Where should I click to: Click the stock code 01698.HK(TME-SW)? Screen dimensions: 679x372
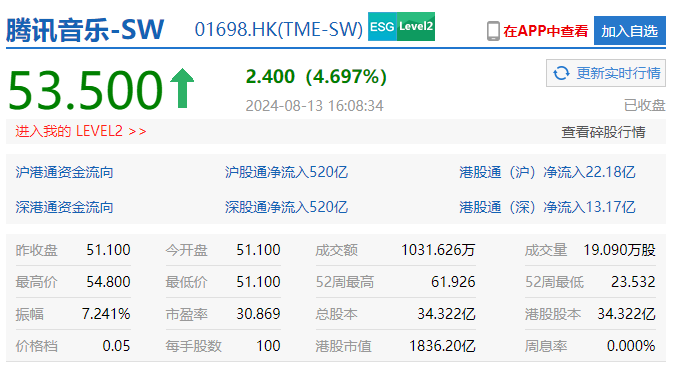pyautogui.click(x=279, y=29)
